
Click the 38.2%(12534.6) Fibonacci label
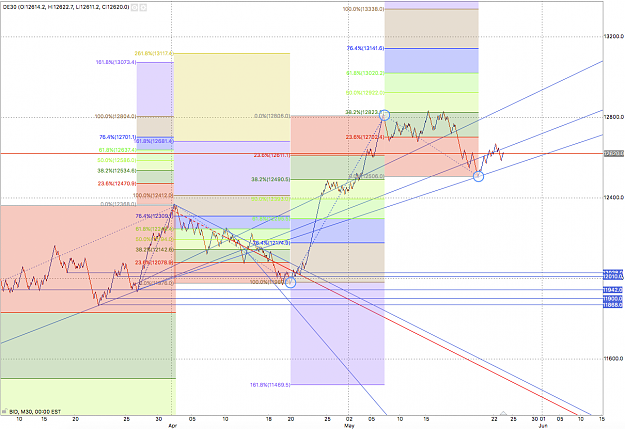(117, 171)
